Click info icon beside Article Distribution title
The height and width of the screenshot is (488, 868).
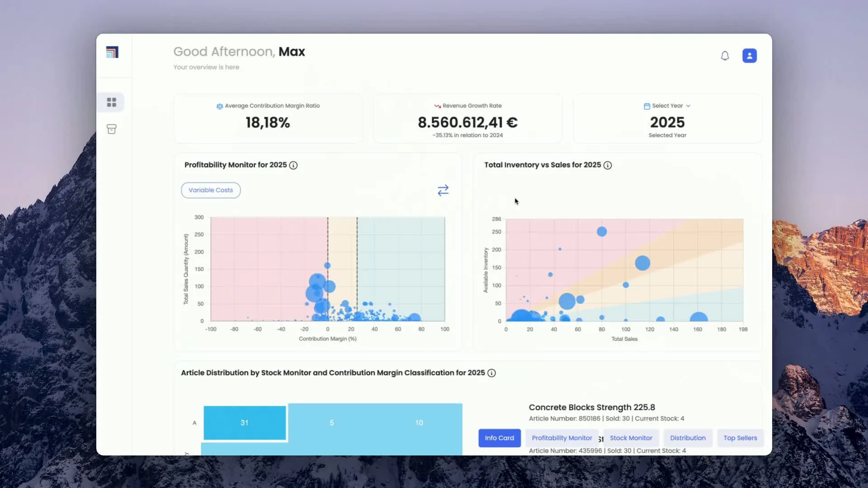(491, 373)
